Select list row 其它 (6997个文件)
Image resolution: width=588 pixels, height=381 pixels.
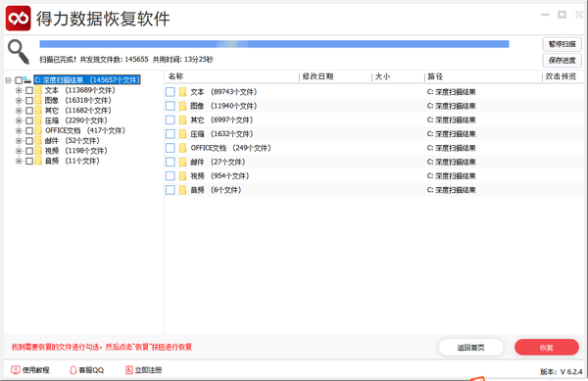(374, 119)
